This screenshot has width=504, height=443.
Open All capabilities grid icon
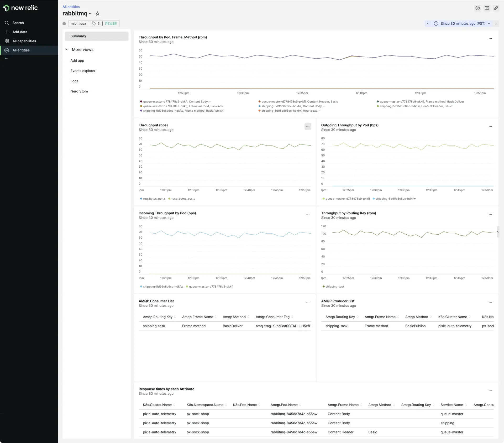(7, 41)
